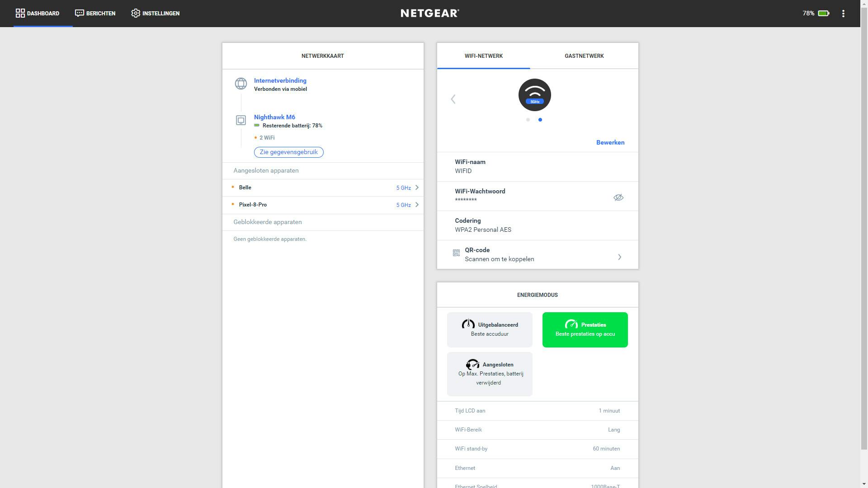Click the QR-code icon
Screen dimensions: 868x488
[x=456, y=253]
